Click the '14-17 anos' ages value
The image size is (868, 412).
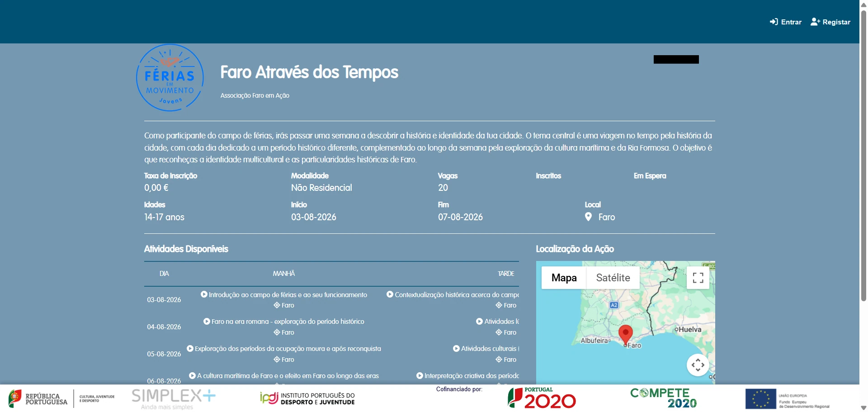[164, 217]
